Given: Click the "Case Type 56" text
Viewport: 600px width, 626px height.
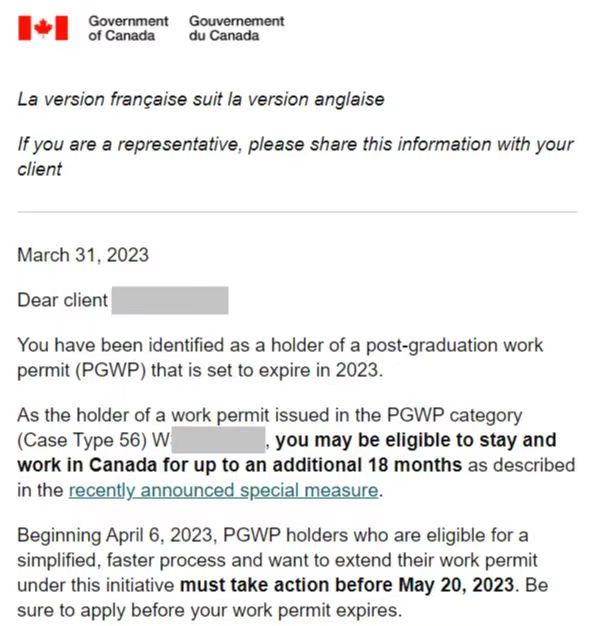Looking at the screenshot, I should click(82, 440).
